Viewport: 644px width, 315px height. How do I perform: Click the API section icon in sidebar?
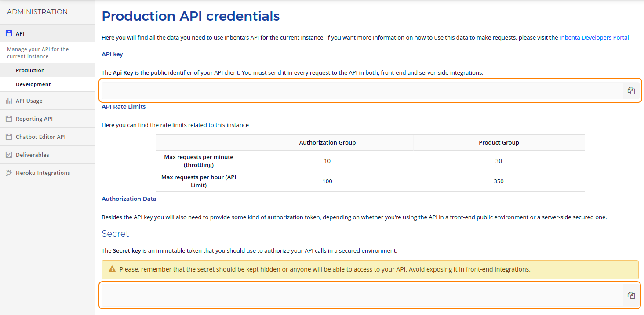pos(9,33)
